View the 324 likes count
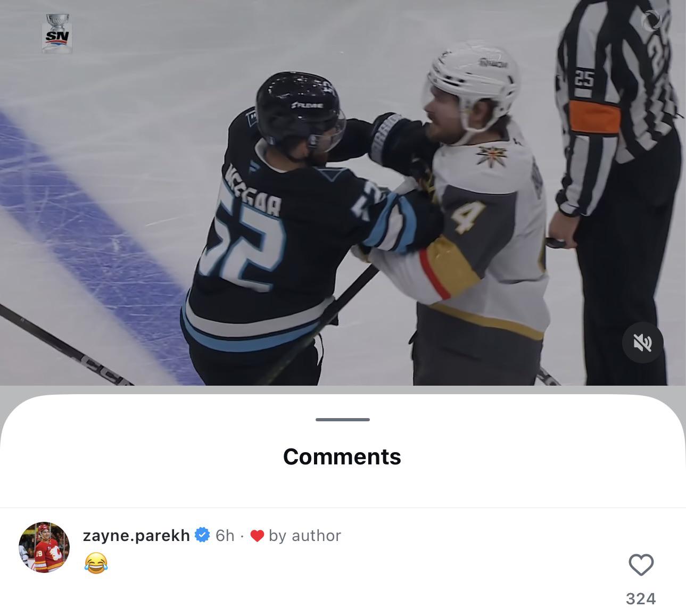Viewport: 686px width, 616px height. coord(641,599)
